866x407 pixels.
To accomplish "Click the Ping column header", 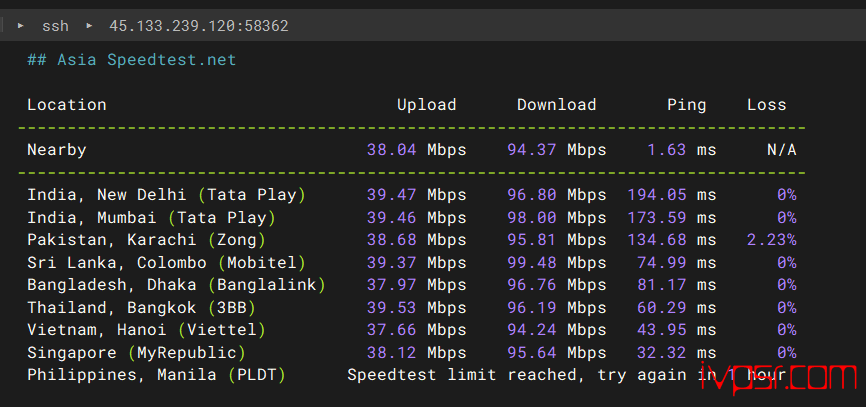I will [x=687, y=105].
